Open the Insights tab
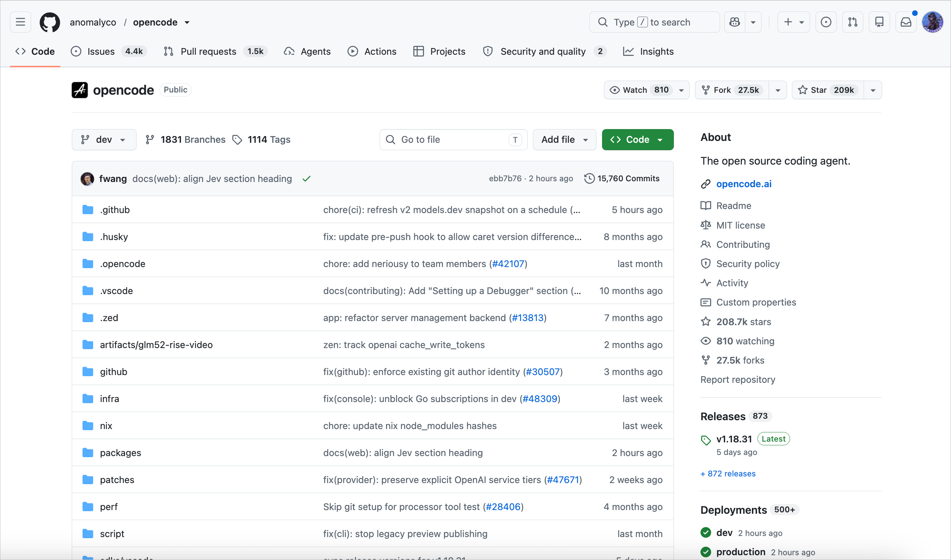Screen dimensions: 951x560 (x=648, y=51)
